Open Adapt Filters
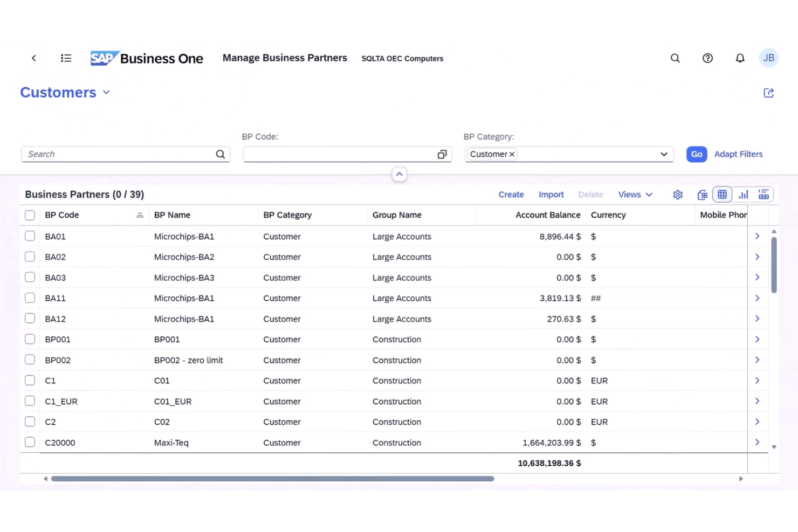 click(738, 154)
